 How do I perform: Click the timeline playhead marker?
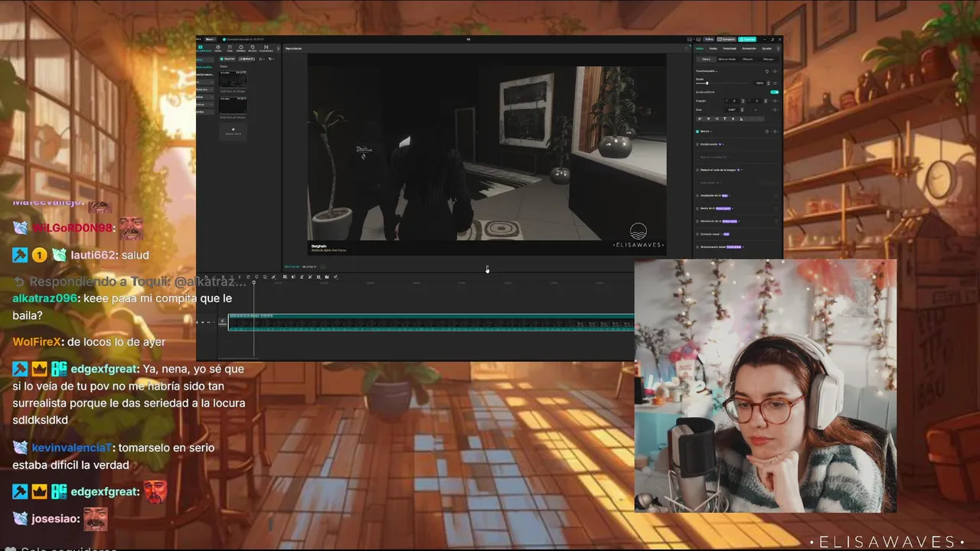click(253, 282)
